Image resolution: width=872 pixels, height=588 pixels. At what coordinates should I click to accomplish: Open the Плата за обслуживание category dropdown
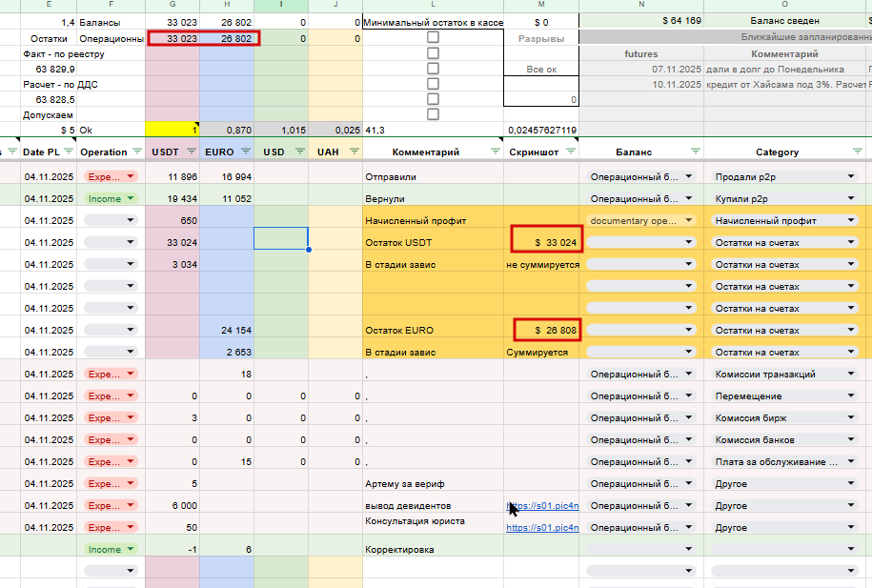pos(785,461)
